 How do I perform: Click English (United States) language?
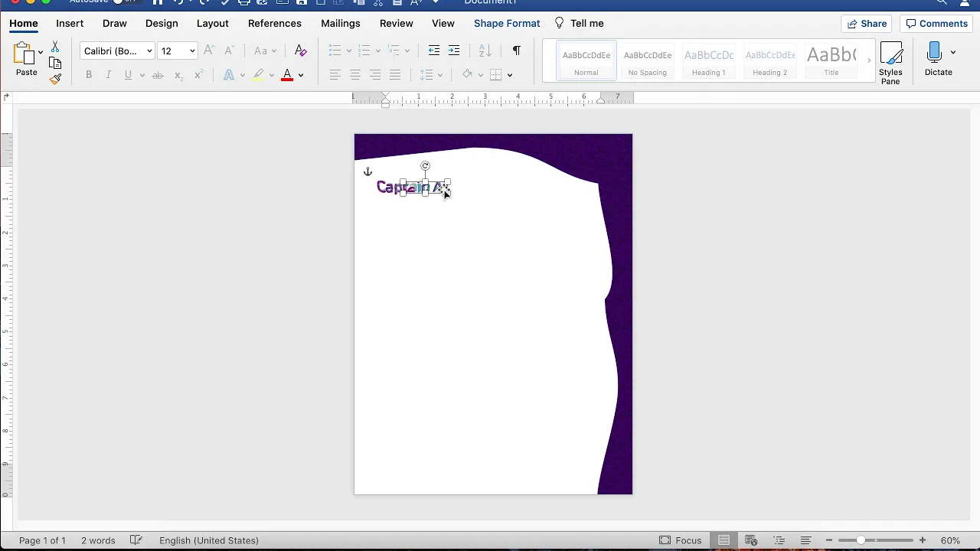209,540
